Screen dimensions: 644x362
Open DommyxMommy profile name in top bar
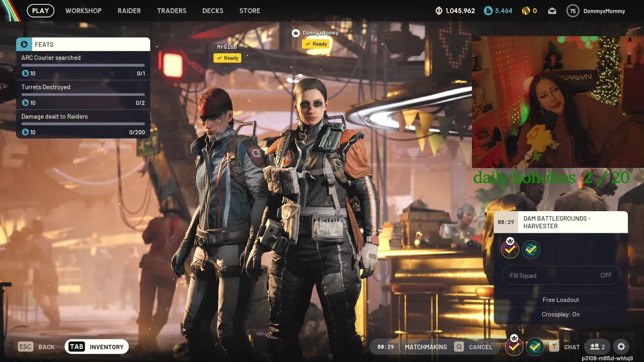604,11
